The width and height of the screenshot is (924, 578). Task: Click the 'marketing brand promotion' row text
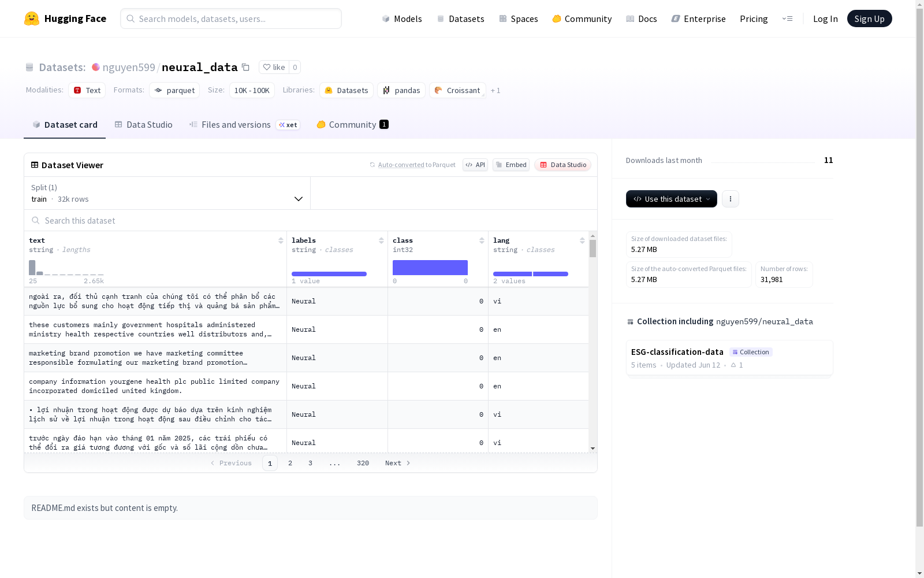[138, 358]
